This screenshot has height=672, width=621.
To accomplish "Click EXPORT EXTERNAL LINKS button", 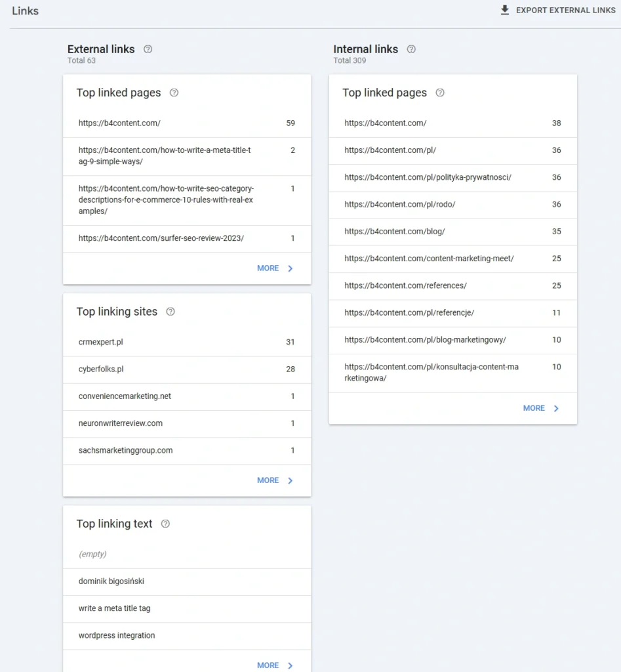I will (565, 10).
